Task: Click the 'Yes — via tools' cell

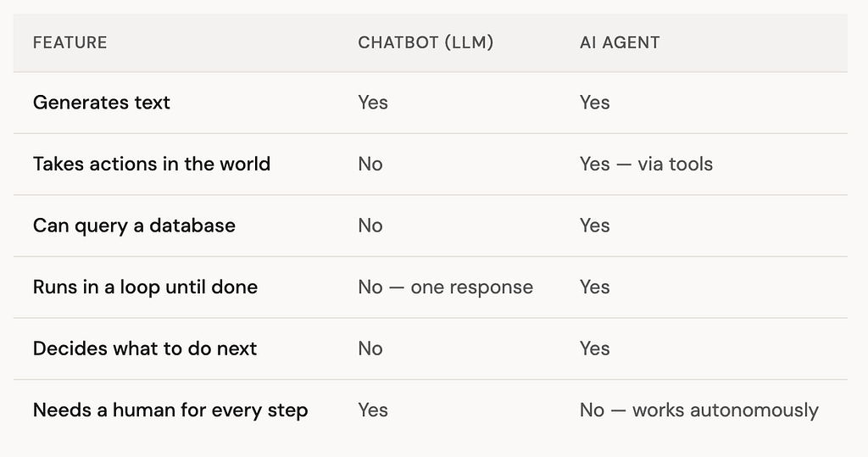Action: (646, 164)
